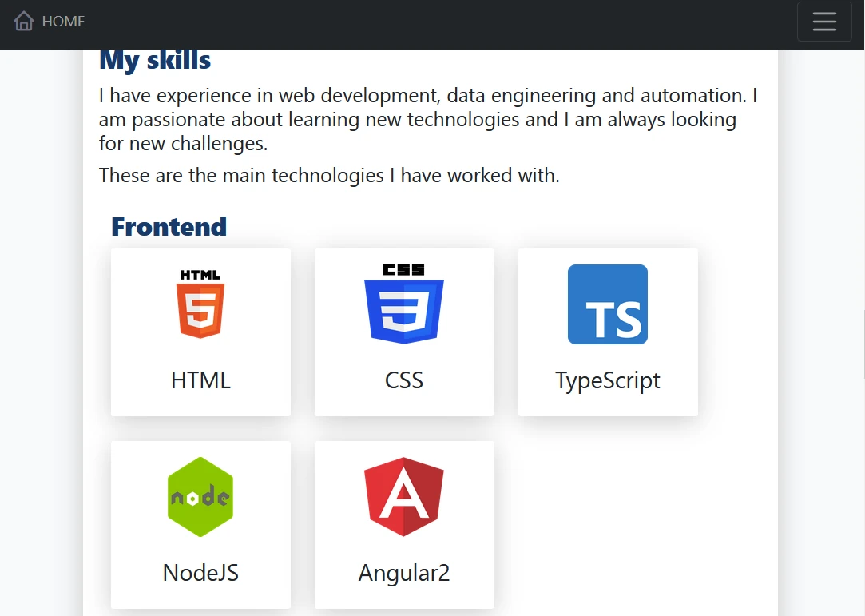865x616 pixels.
Task: Click the HTML skill card label
Action: (200, 380)
